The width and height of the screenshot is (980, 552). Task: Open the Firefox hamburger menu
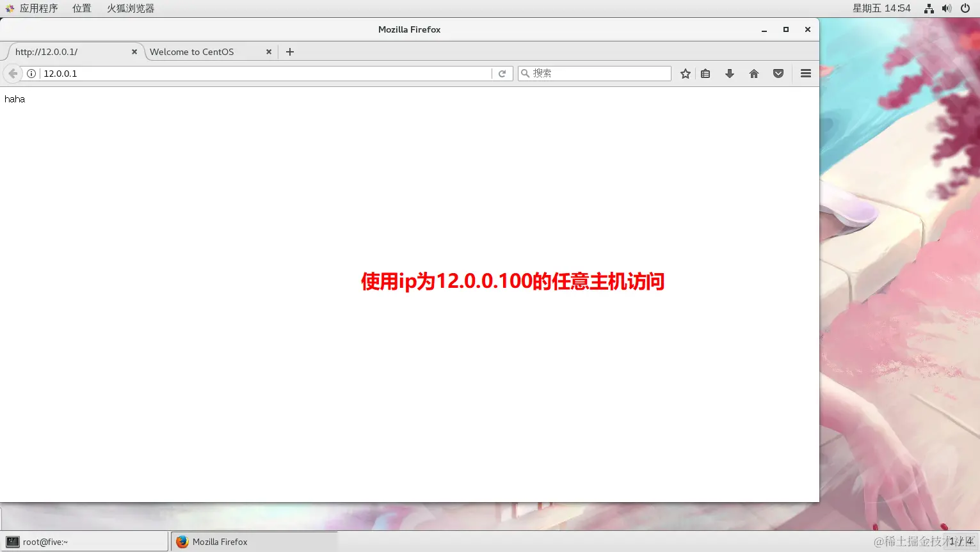[x=806, y=74]
